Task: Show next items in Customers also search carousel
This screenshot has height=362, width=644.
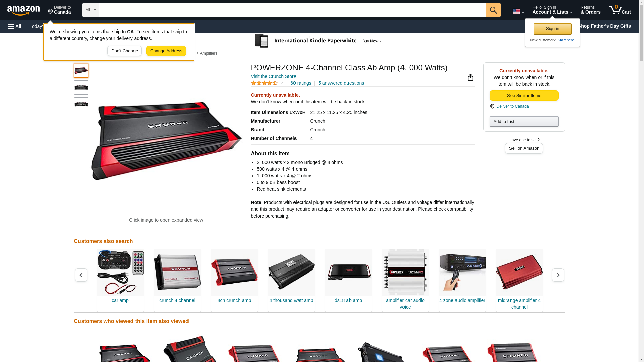Action: pyautogui.click(x=558, y=275)
